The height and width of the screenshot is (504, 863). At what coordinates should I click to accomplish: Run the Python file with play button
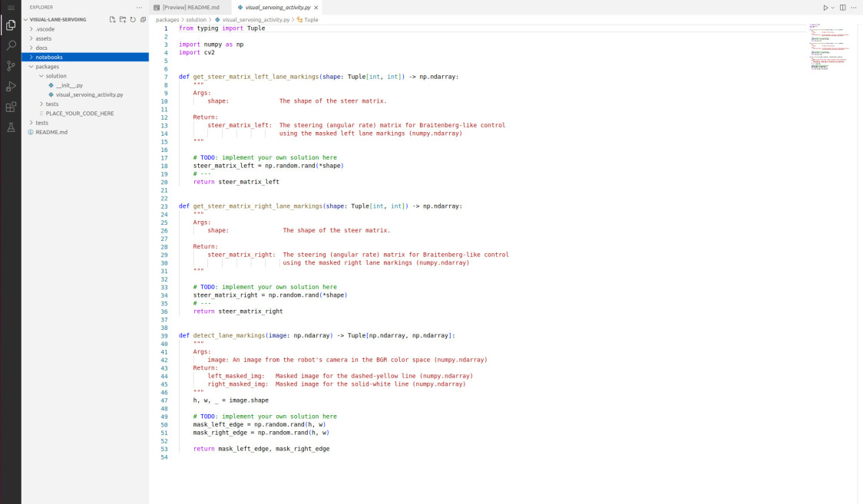coord(825,8)
